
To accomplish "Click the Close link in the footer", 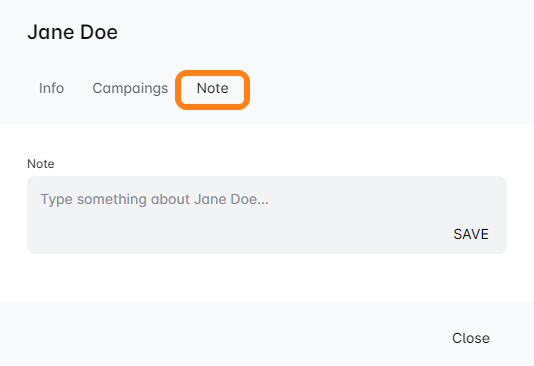I will point(471,338).
